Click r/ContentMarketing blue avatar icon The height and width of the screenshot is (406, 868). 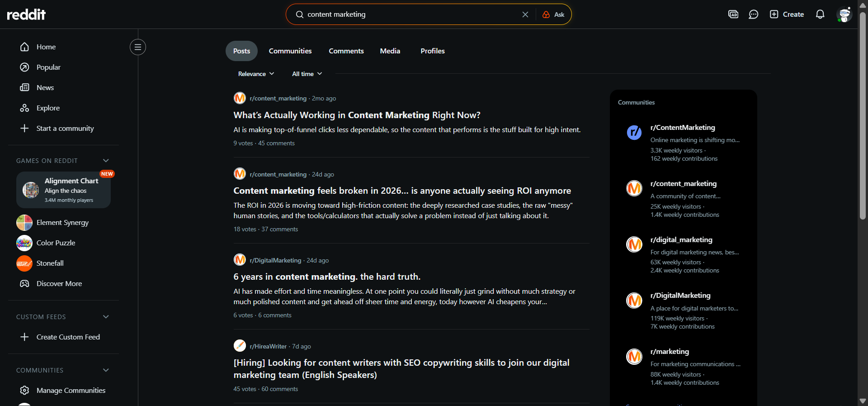pyautogui.click(x=634, y=132)
